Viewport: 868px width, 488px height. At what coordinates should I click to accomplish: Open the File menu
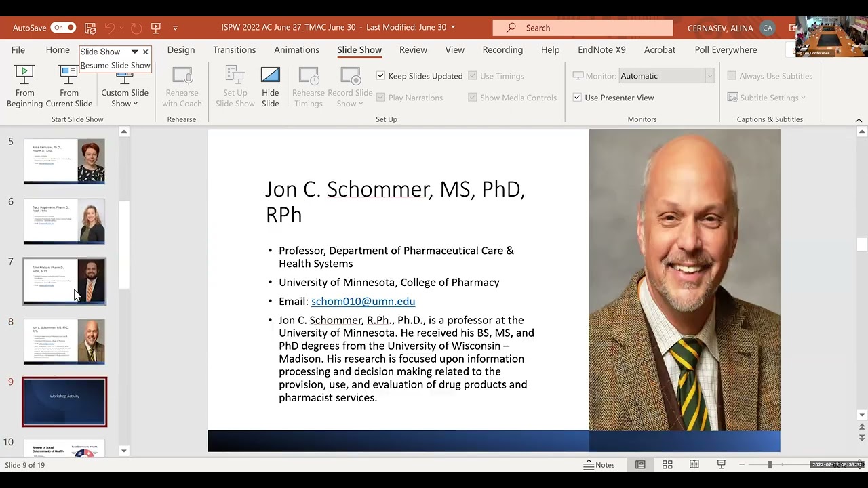point(18,50)
